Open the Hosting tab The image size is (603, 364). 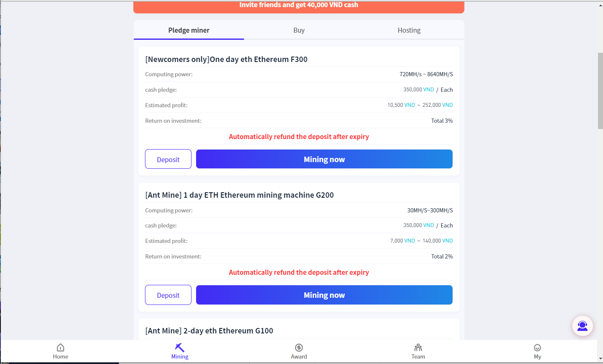[409, 30]
